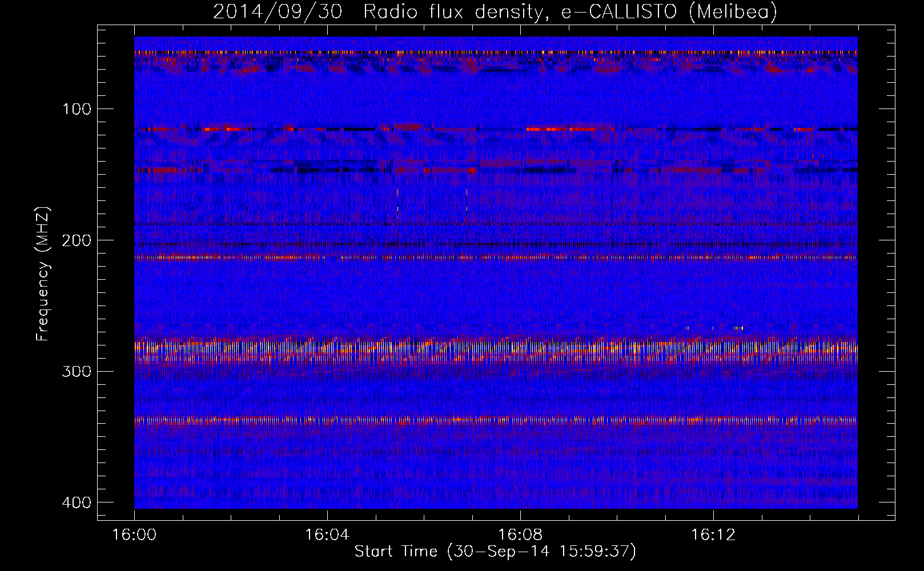Click the '300' frequency tick label
This screenshot has height=571, width=924.
click(x=76, y=372)
